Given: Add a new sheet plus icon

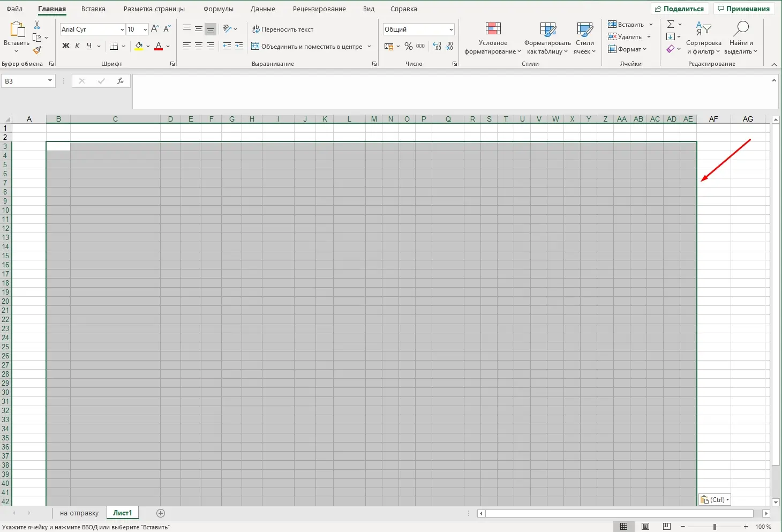Looking at the screenshot, I should (160, 513).
